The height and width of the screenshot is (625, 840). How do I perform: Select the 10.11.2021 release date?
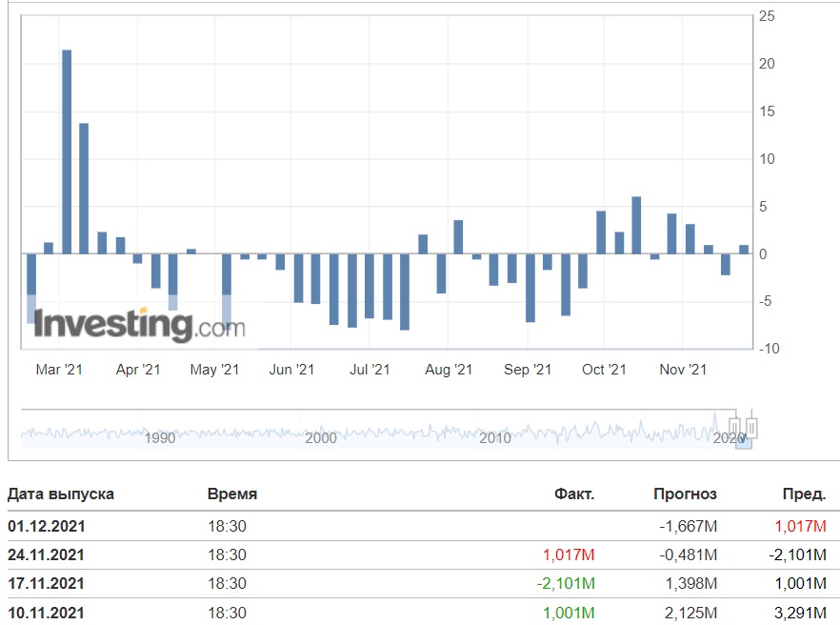click(x=46, y=612)
